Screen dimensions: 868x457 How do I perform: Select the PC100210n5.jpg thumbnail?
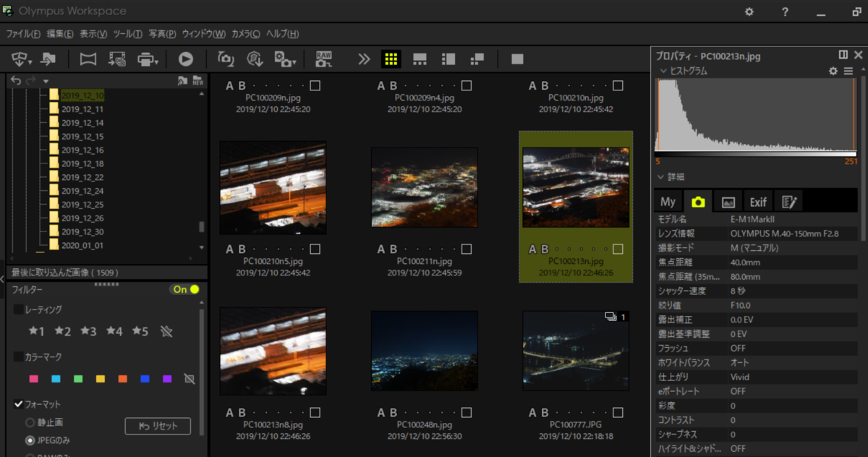tap(273, 187)
